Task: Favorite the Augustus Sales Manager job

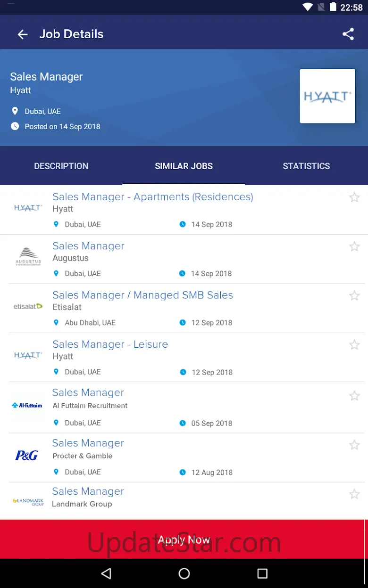Action: tap(354, 246)
